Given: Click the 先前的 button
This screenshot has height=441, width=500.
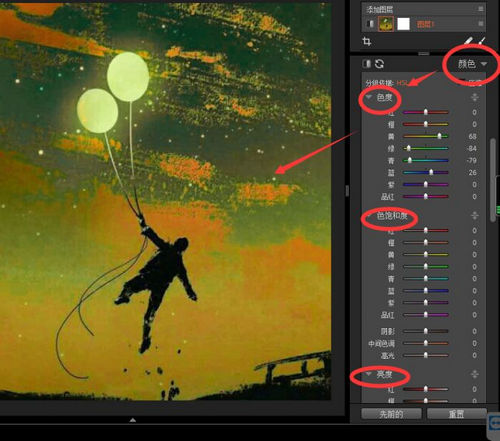Looking at the screenshot, I should (391, 414).
